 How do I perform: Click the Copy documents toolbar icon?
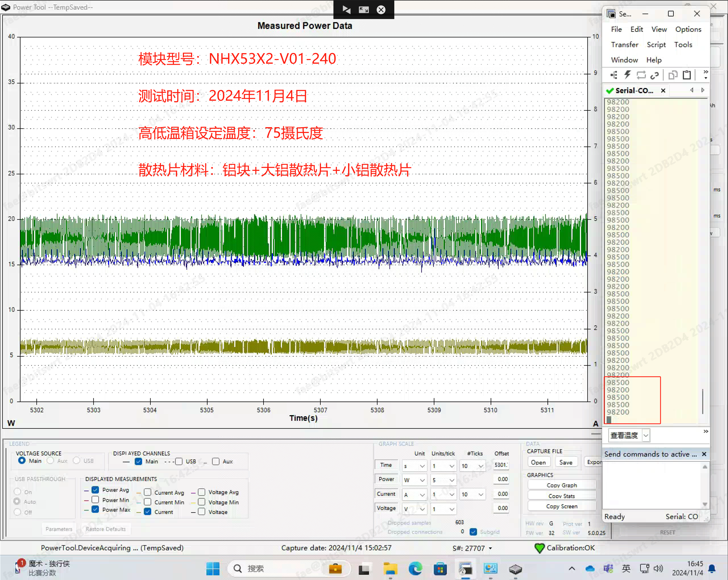[x=673, y=75]
